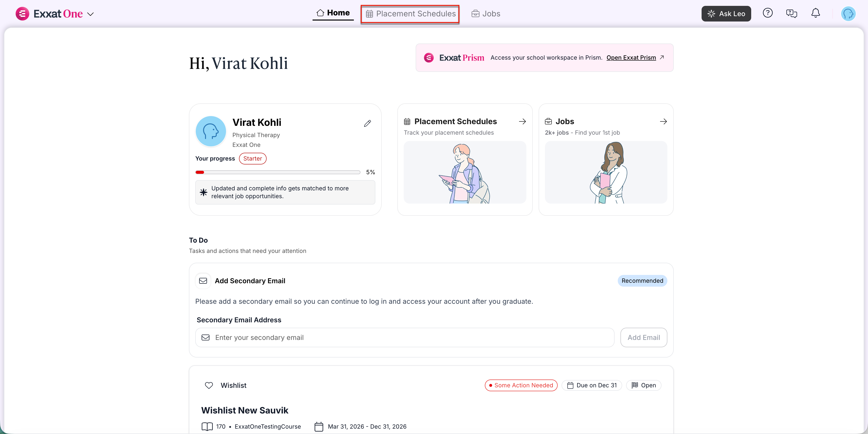This screenshot has width=868, height=434.
Task: Click the Exxat One logo icon
Action: click(x=22, y=14)
